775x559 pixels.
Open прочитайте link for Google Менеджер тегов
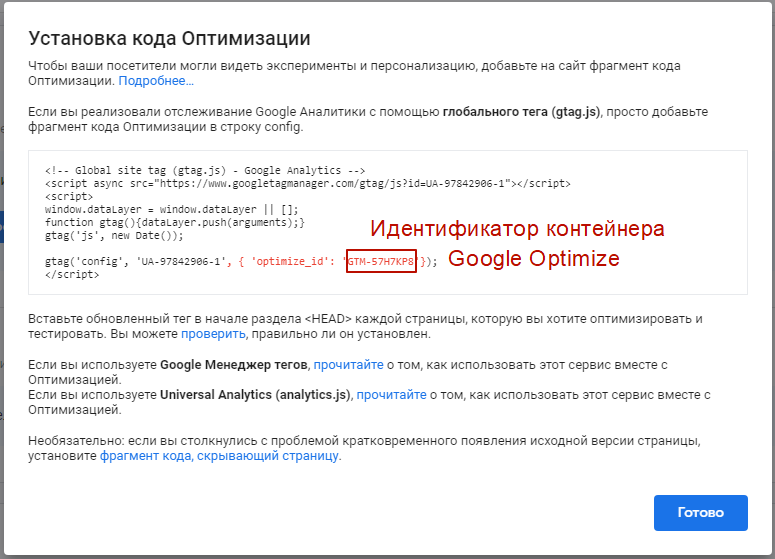(x=348, y=365)
